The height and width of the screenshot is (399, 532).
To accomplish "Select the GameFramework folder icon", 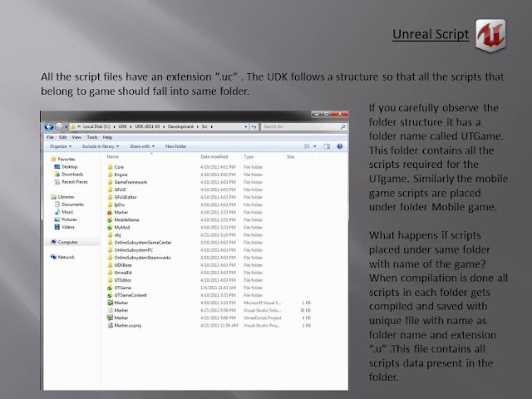I will pyautogui.click(x=110, y=182).
